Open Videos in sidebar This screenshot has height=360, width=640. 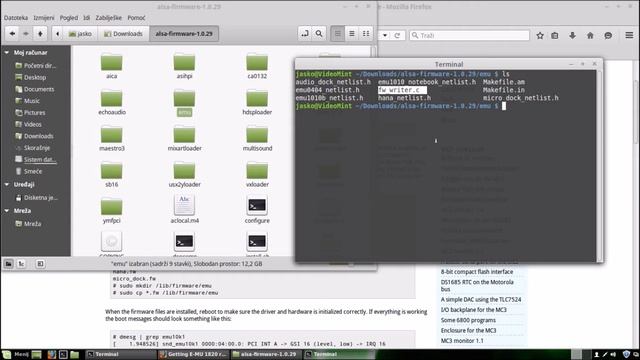29,124
